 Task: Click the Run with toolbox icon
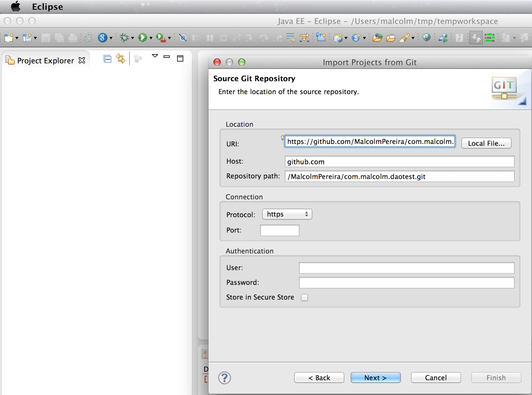[x=161, y=38]
